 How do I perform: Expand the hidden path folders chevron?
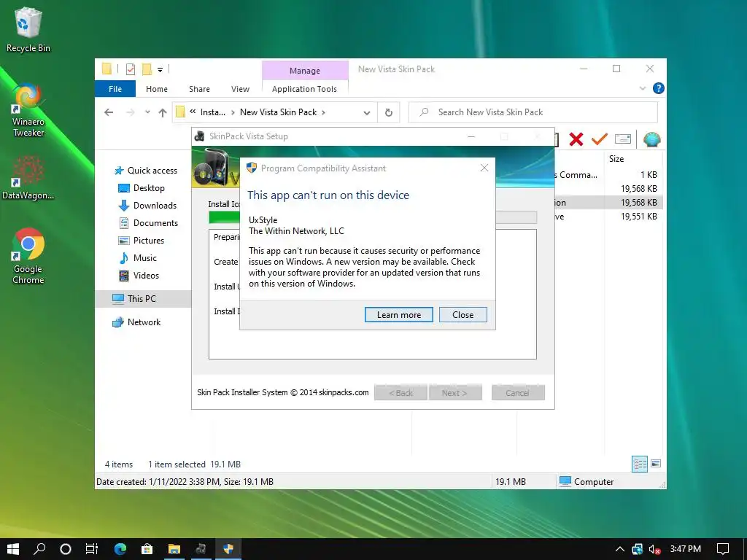tap(193, 112)
